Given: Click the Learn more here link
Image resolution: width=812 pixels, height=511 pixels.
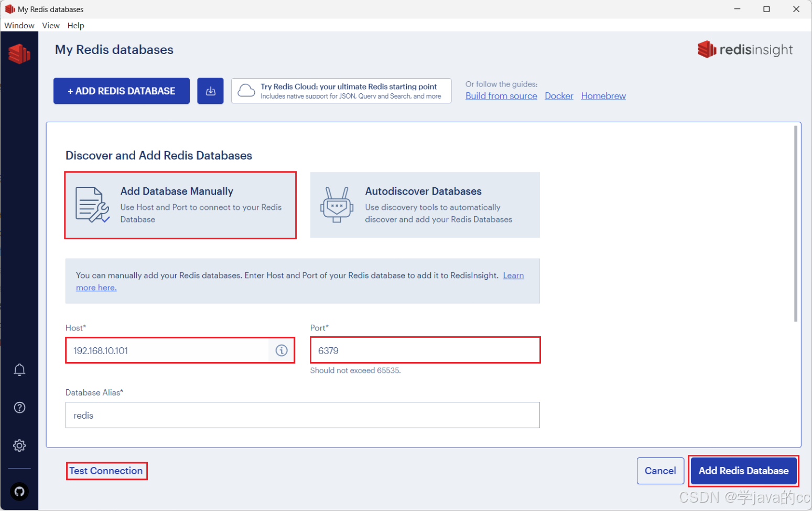Looking at the screenshot, I should [96, 288].
